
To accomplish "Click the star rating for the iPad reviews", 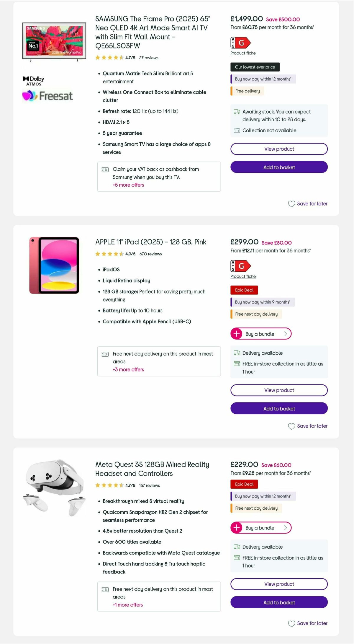I will click(x=109, y=254).
